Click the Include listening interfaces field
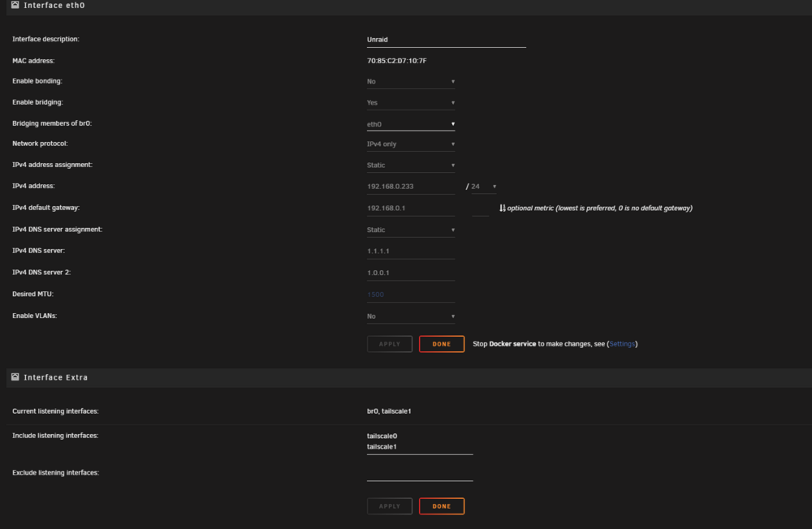Screen dimensions: 812x529 [420, 441]
